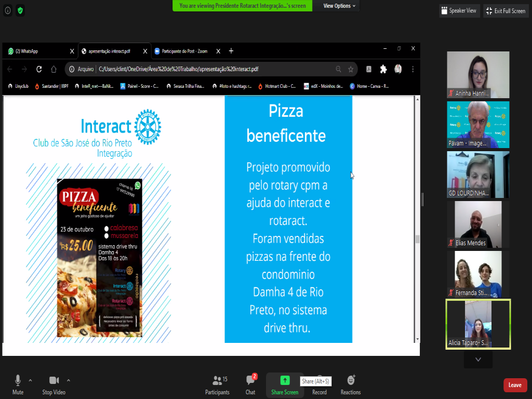Viewport: 532px width, 399px height.
Task: Open the Participants panel
Action: point(217,384)
